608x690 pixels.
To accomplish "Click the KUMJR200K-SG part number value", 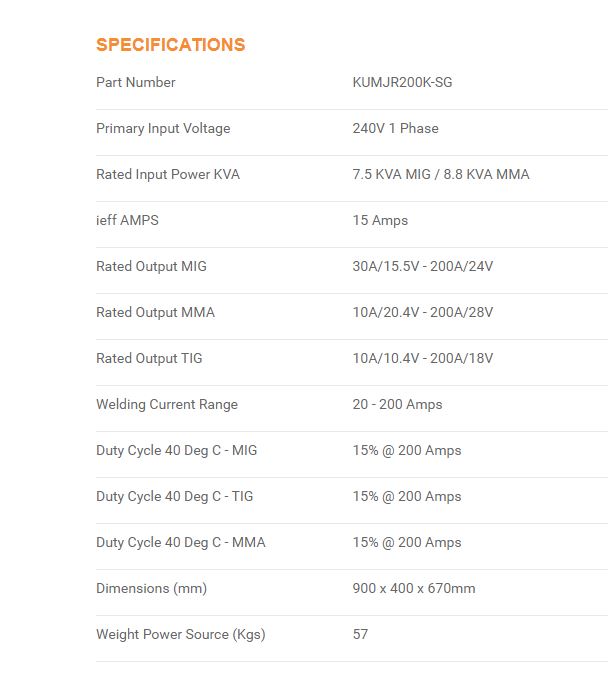I will tap(402, 82).
